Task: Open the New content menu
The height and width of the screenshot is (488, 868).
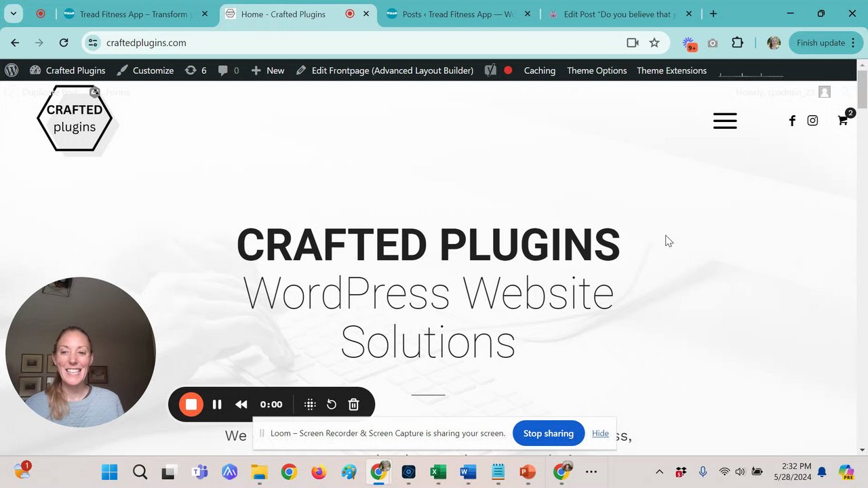Action: [x=267, y=70]
